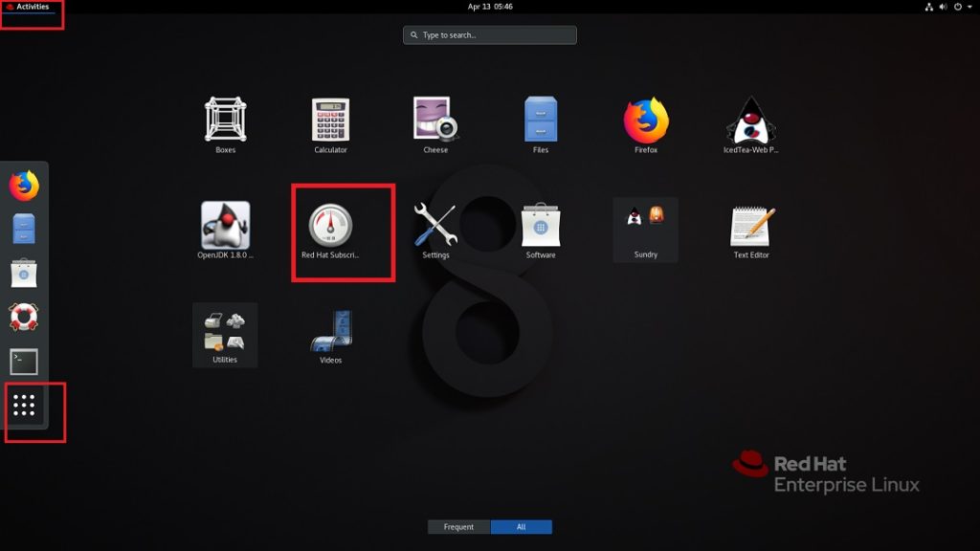This screenshot has width=980, height=551.
Task: Open Software from the dash
Action: 24,273
